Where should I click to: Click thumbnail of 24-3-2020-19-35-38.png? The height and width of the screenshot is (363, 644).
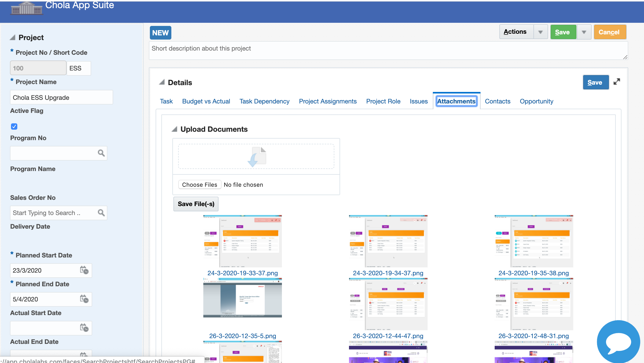534,241
